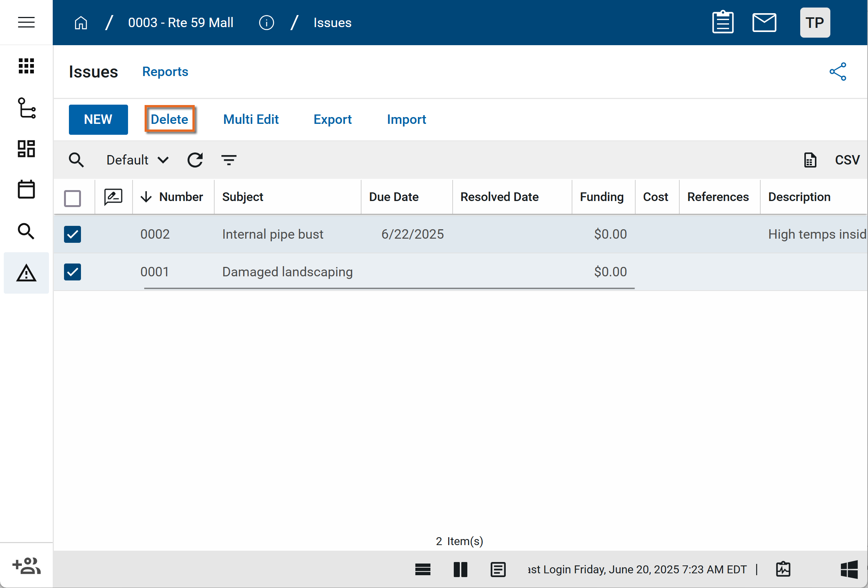The image size is (868, 588).
Task: Uncheck issue 0001 checkbox
Action: point(72,272)
